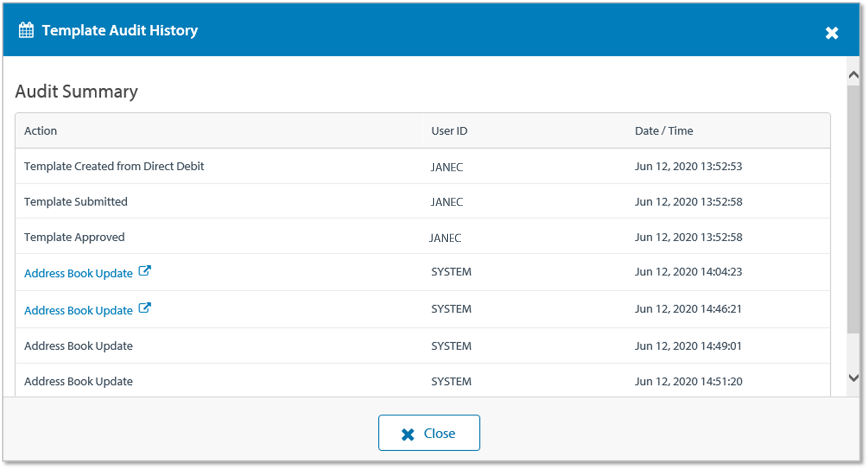Click the calendar icon in the header
The width and height of the screenshot is (868, 469).
click(26, 30)
